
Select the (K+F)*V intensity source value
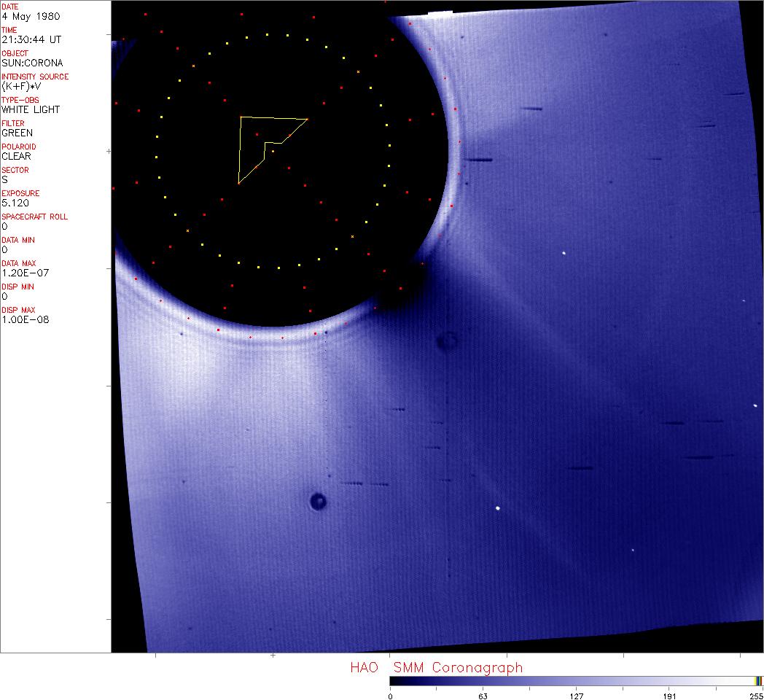(23, 86)
